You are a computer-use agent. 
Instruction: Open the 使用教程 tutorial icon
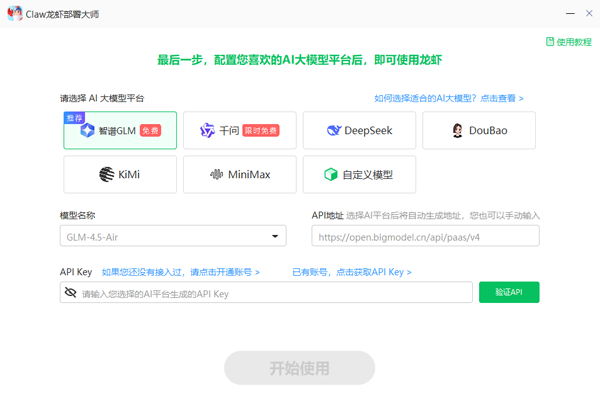point(549,42)
